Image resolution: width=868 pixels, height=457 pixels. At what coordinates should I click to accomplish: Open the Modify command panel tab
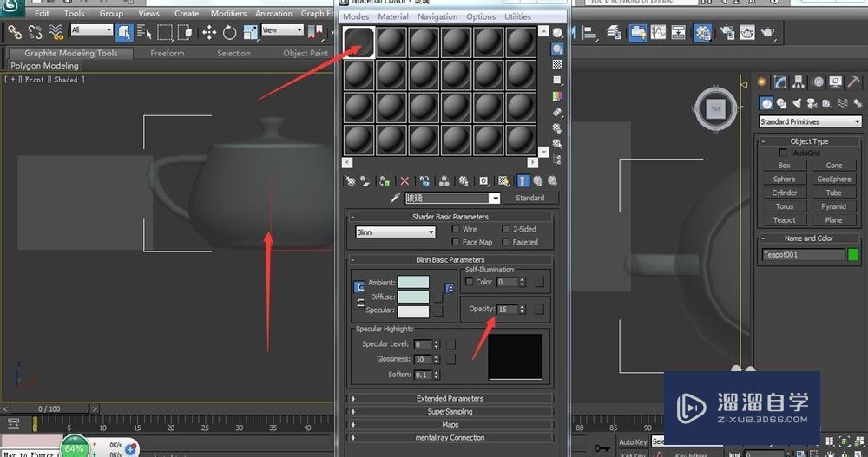pyautogui.click(x=780, y=82)
